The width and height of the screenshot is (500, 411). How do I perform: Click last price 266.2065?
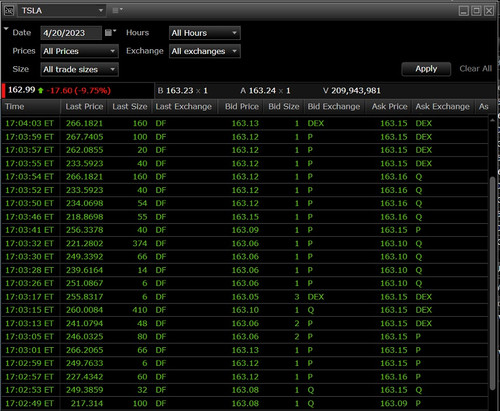84,350
